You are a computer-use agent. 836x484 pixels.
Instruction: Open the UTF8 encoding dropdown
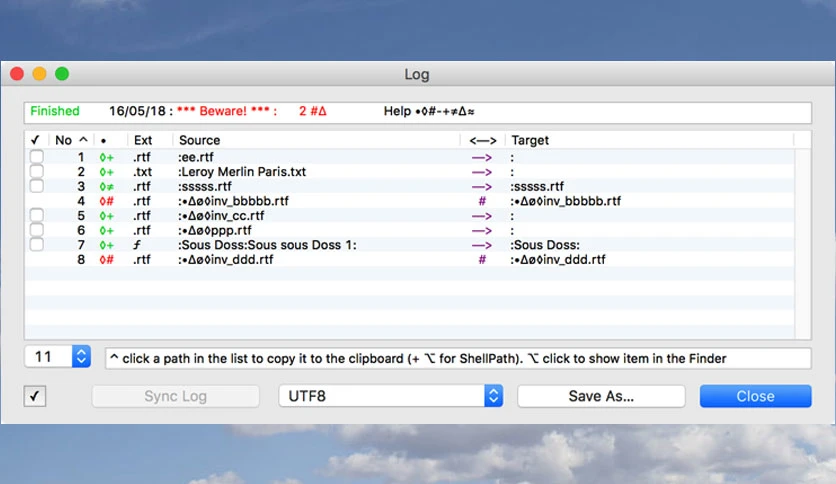tap(391, 396)
